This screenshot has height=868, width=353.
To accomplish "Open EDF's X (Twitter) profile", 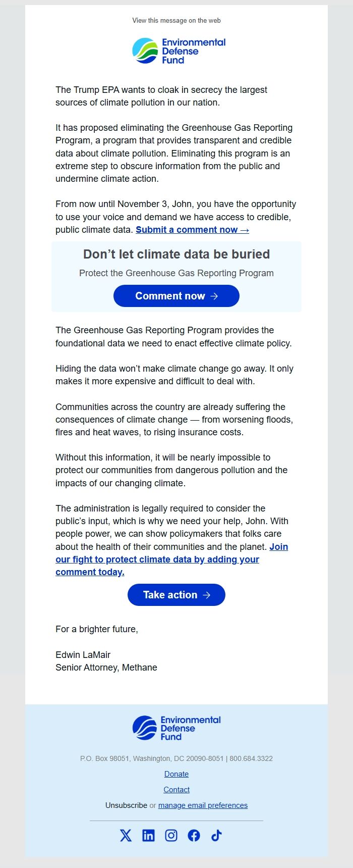I will 125,835.
